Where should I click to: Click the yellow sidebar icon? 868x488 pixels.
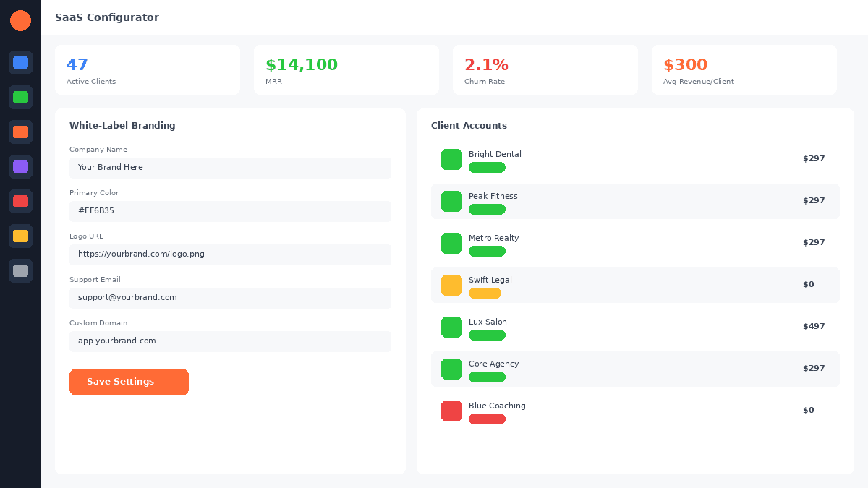point(20,236)
